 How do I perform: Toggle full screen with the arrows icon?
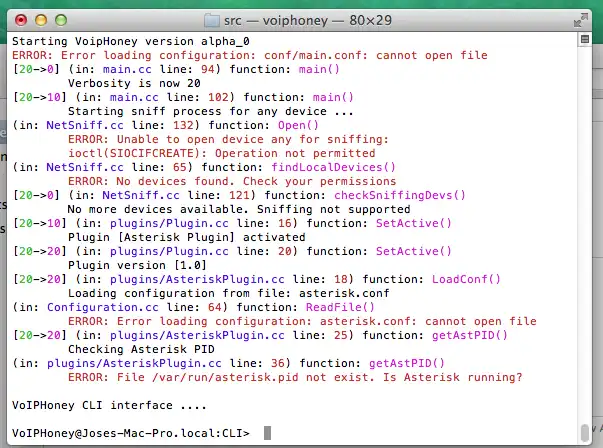click(581, 20)
